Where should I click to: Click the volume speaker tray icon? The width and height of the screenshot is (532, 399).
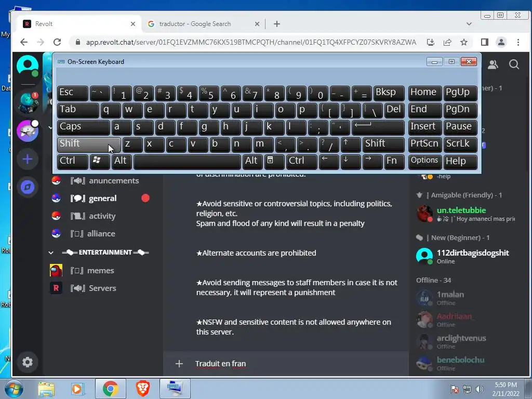click(x=480, y=389)
